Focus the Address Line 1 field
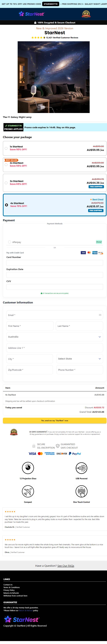This screenshot has height=644, width=107. pyautogui.click(x=54, y=348)
